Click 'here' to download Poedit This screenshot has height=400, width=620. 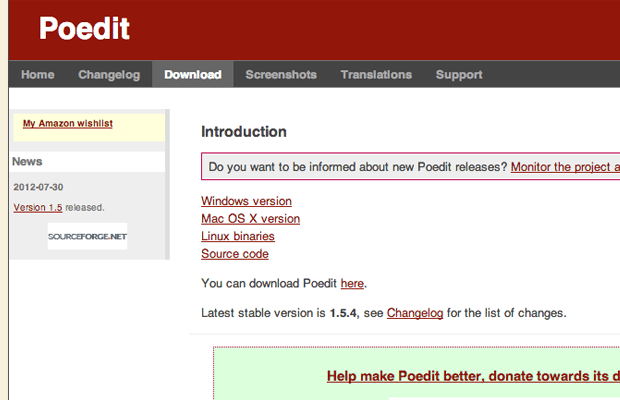(351, 283)
